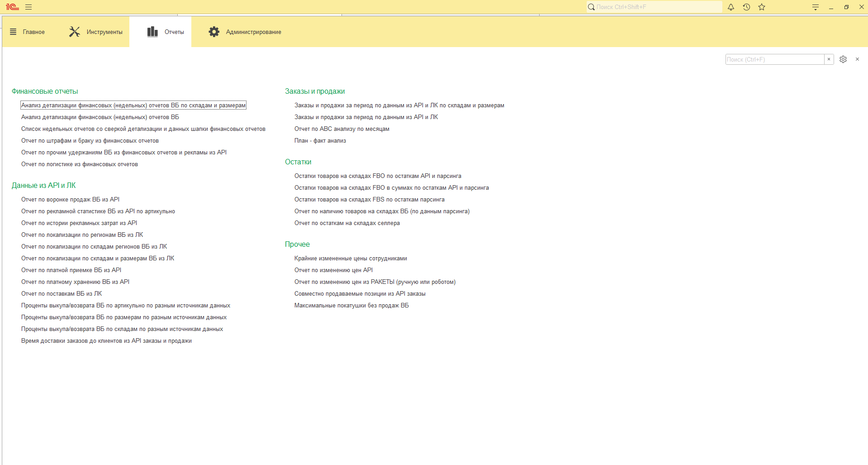Click the Главное list icon
868x465 pixels.
[13, 32]
